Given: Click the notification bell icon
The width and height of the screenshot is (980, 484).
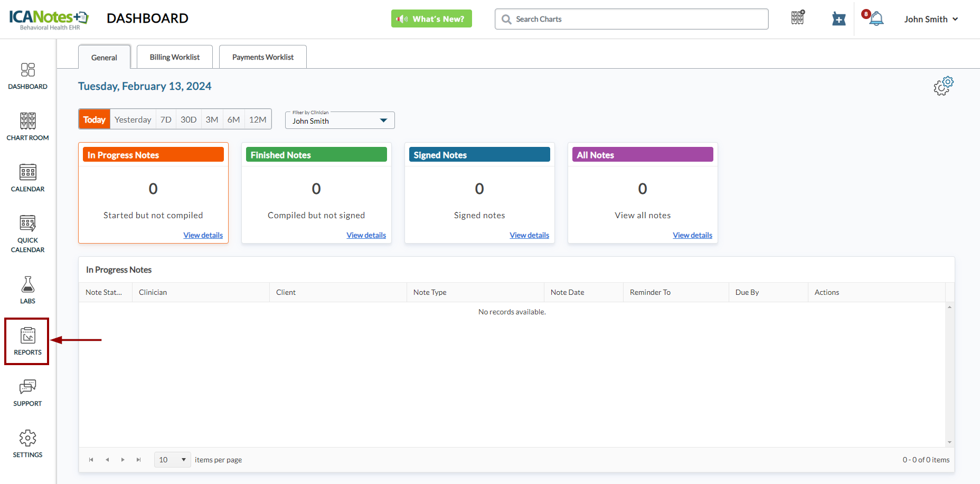Looking at the screenshot, I should point(876,19).
